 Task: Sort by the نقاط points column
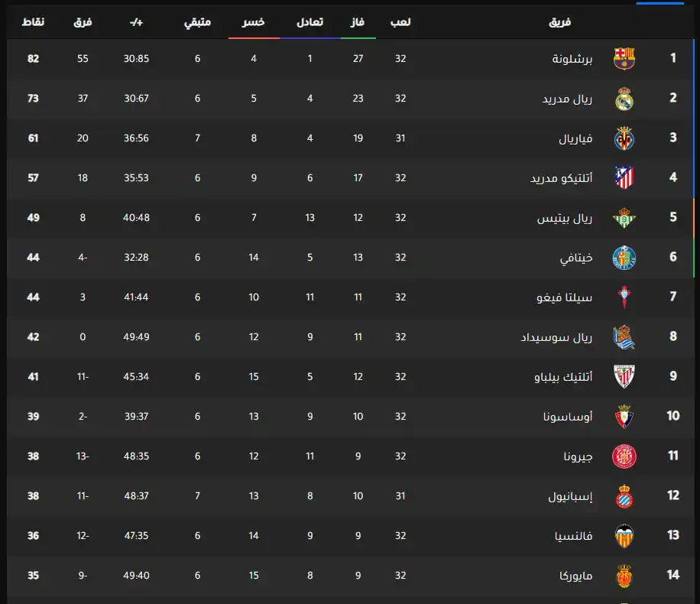pyautogui.click(x=33, y=22)
